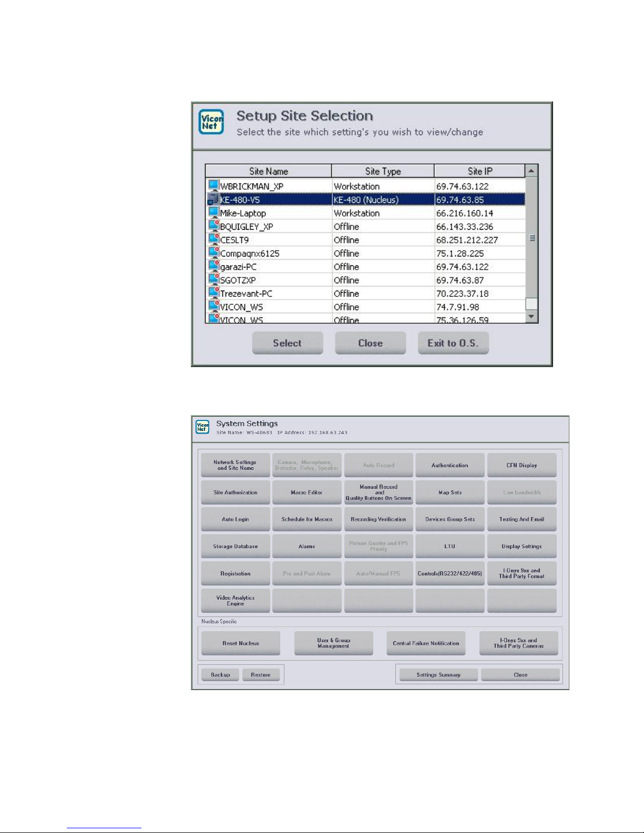Click the Select button

pyautogui.click(x=288, y=343)
